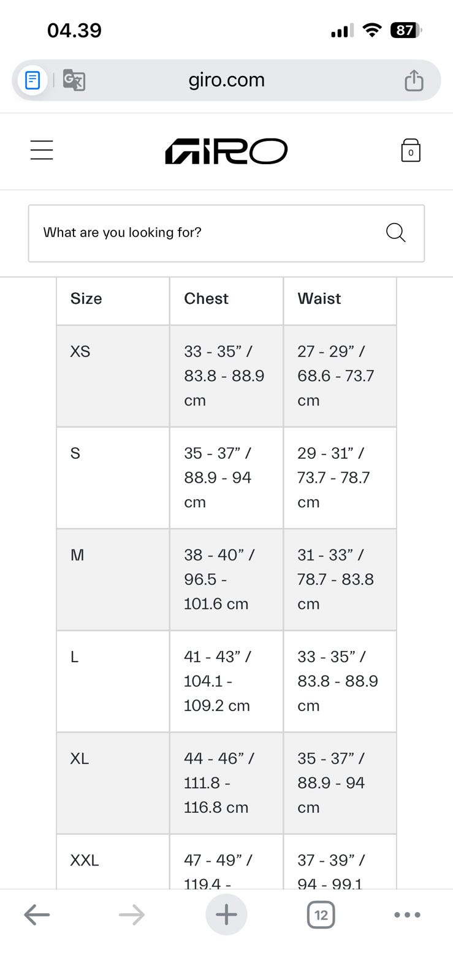
Task: Focus the "What are you looking for?" field
Action: pos(202,233)
